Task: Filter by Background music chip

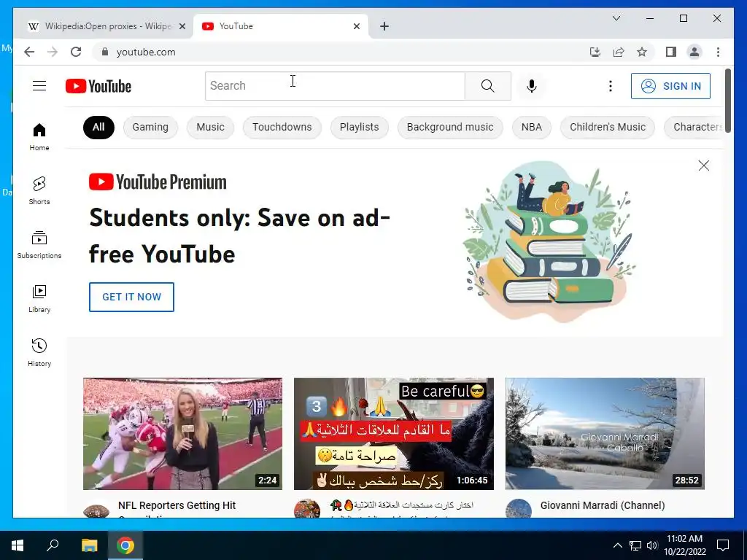Action: tap(450, 127)
